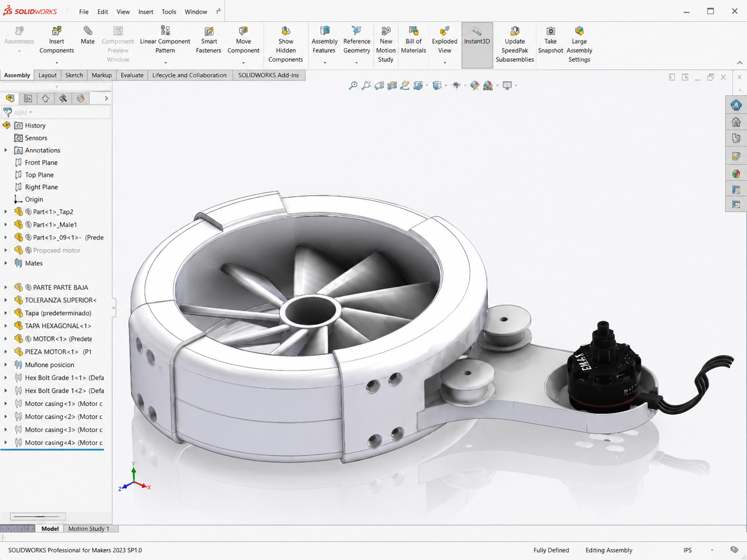
Task: Open the Apply Scene icon
Action: (x=488, y=86)
